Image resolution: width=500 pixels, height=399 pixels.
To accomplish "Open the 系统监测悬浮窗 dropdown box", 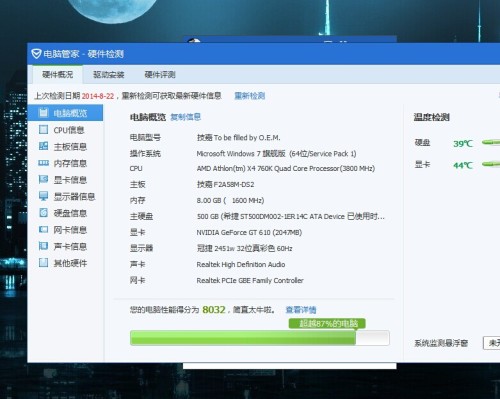I will coord(492,343).
